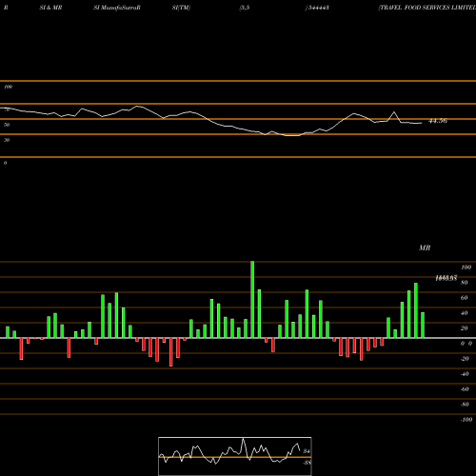Click the longest red bar in MR histogram
This screenshot has height=476, width=476.
(171, 352)
